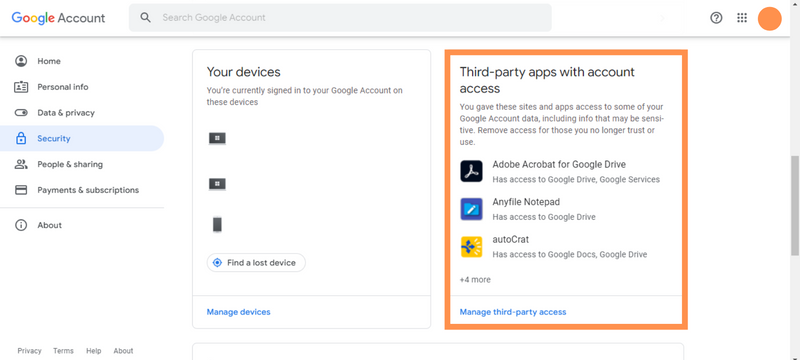Image resolution: width=800 pixels, height=360 pixels.
Task: Click the Payments & subscriptions card icon
Action: pyautogui.click(x=21, y=190)
